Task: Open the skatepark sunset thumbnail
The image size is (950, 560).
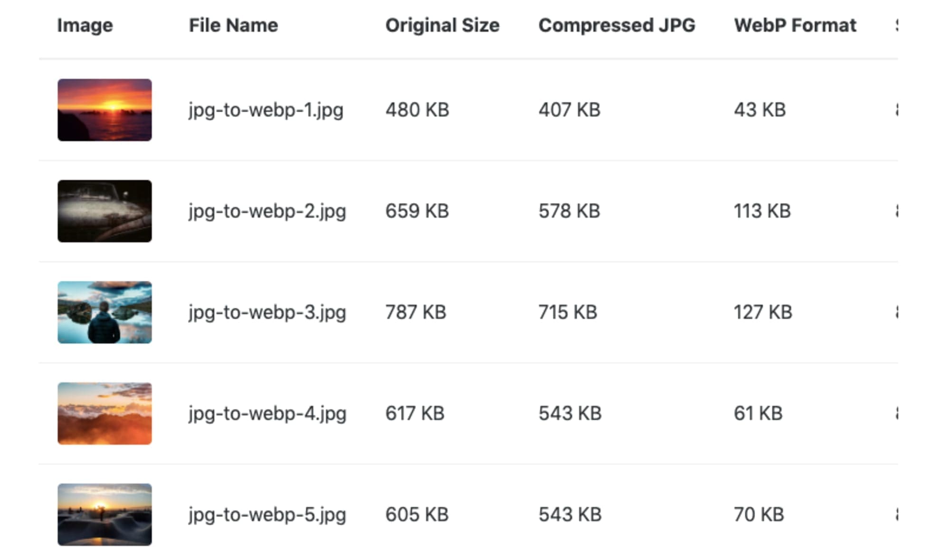Action: point(104,514)
